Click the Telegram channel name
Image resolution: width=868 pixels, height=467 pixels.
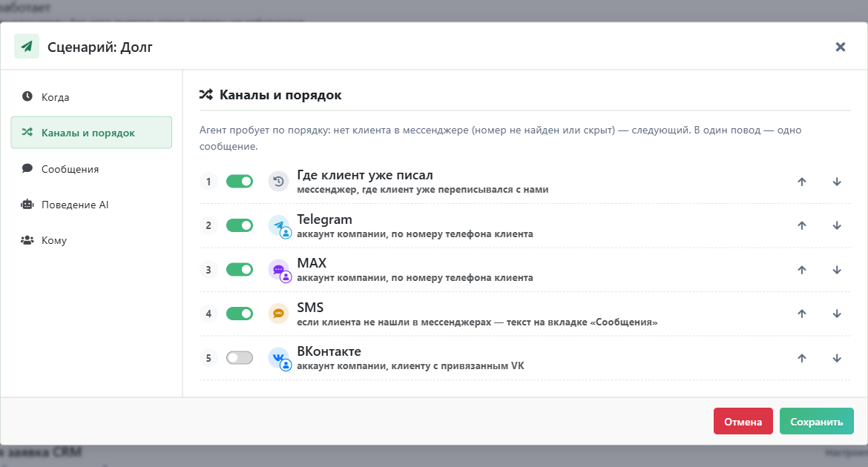324,219
